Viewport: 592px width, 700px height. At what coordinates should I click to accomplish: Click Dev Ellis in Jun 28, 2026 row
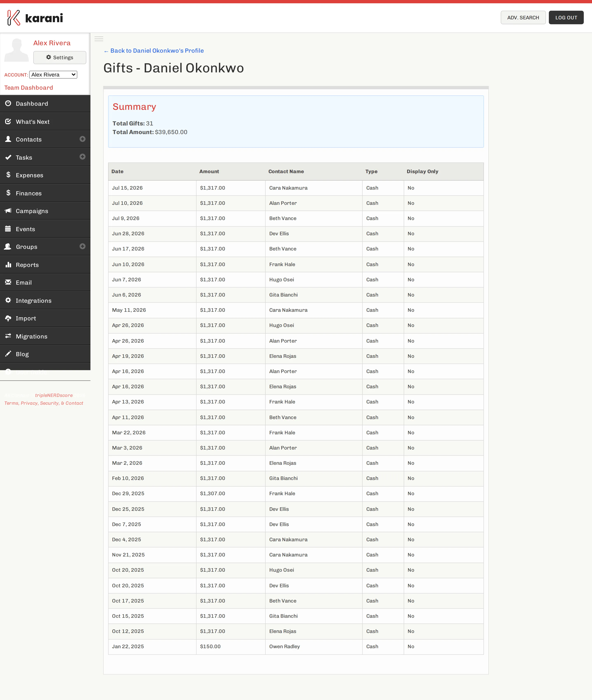(x=279, y=233)
